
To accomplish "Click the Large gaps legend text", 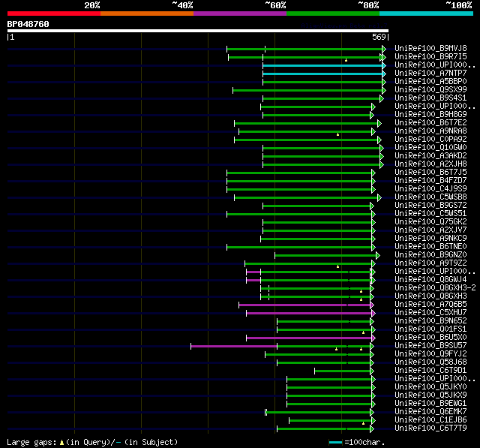I will click(x=92, y=442).
